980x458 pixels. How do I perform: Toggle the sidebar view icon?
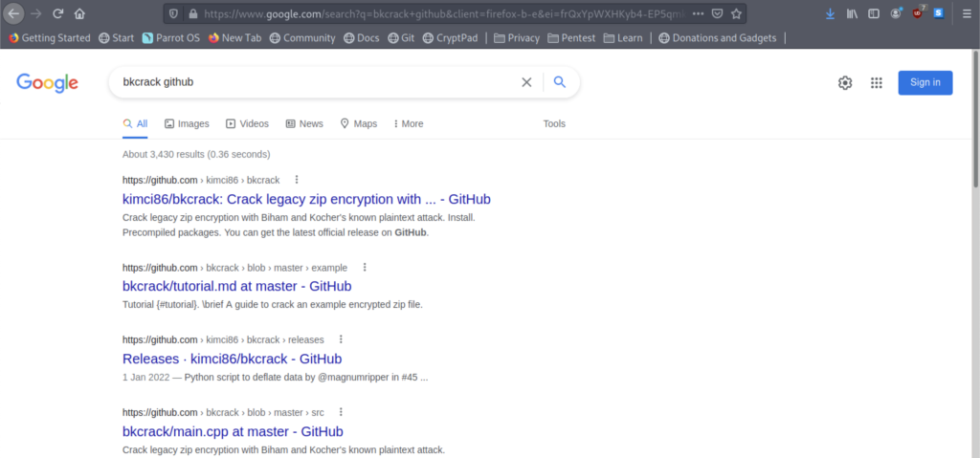[x=874, y=13]
